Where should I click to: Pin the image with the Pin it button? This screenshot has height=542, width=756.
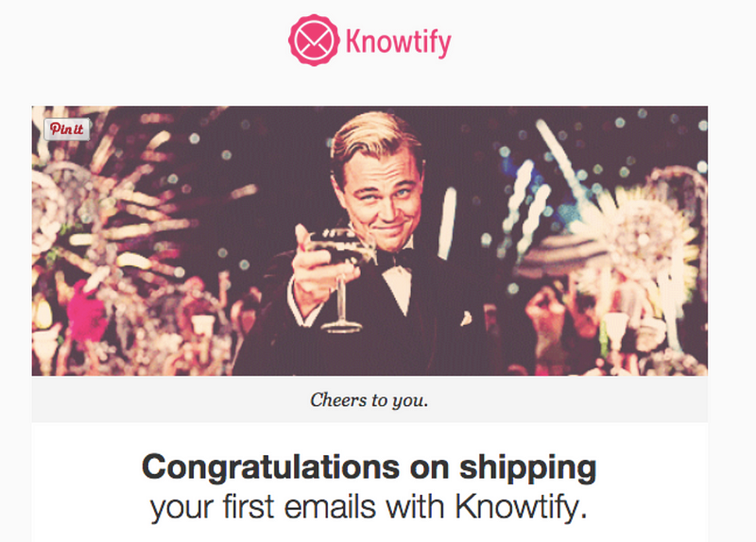[x=67, y=129]
